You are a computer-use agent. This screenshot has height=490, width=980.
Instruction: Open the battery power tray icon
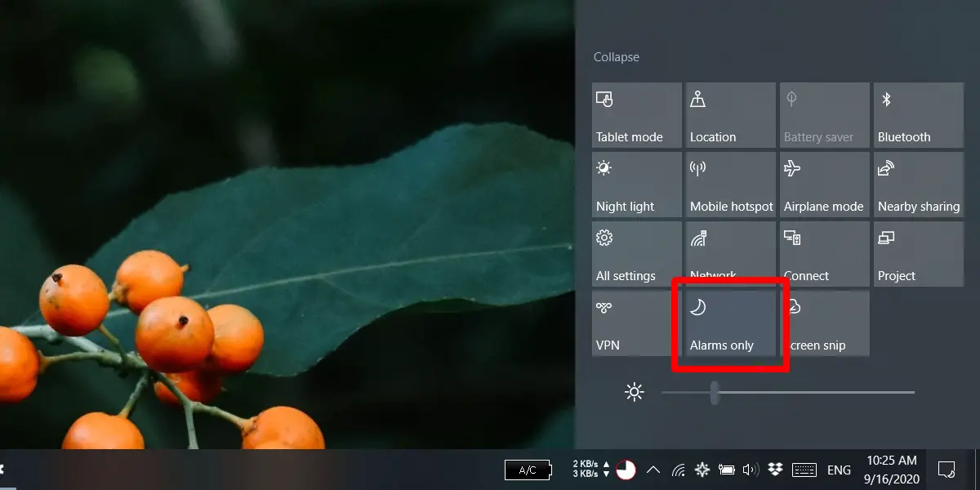pos(727,470)
